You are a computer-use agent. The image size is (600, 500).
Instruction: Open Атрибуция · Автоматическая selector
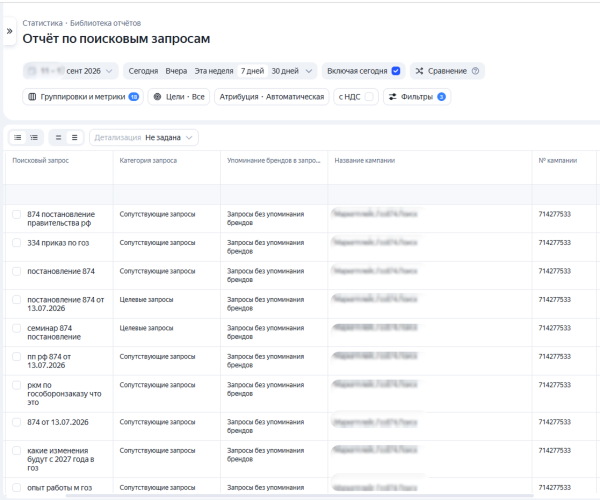(272, 97)
